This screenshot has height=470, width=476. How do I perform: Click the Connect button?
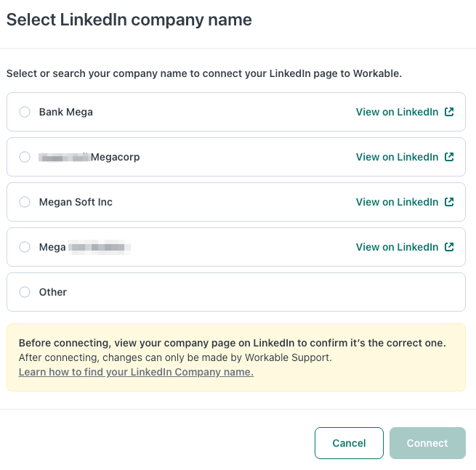coord(427,443)
